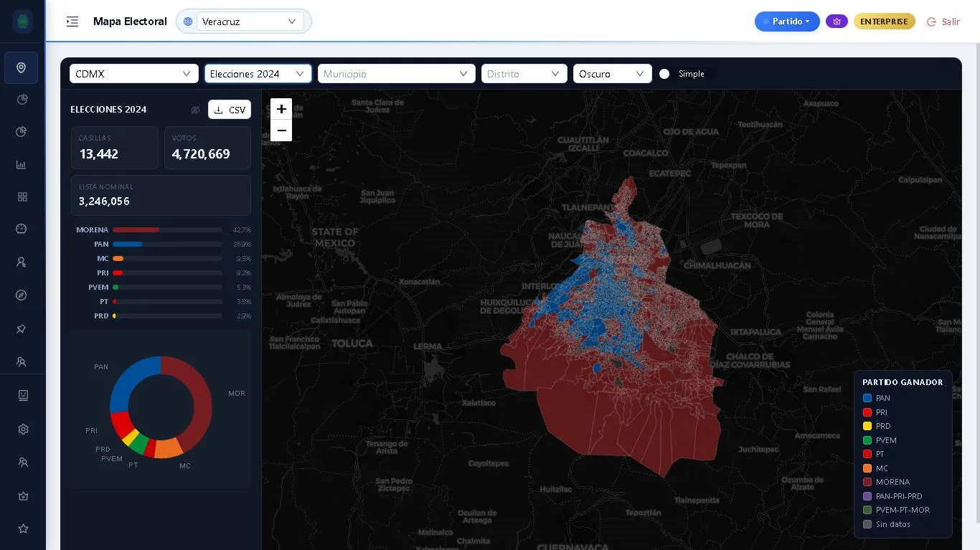
Task: Click the PAN percentage progress bar
Action: point(167,245)
